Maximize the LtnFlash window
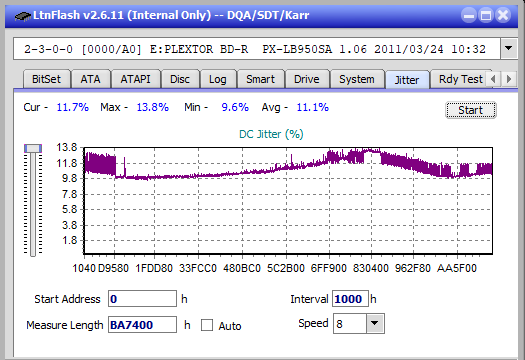Viewport: 525px width, 360px height. 486,15
